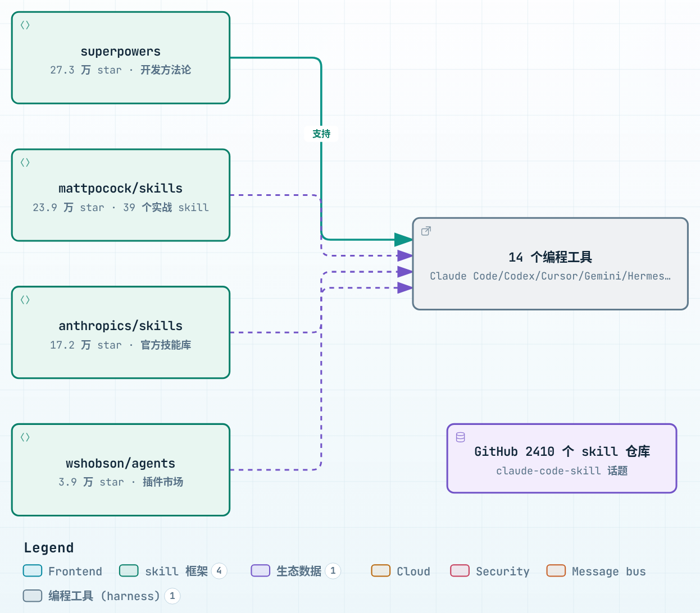
Task: Open the external link icon on the 14 个编程工具 node
Action: [x=426, y=231]
